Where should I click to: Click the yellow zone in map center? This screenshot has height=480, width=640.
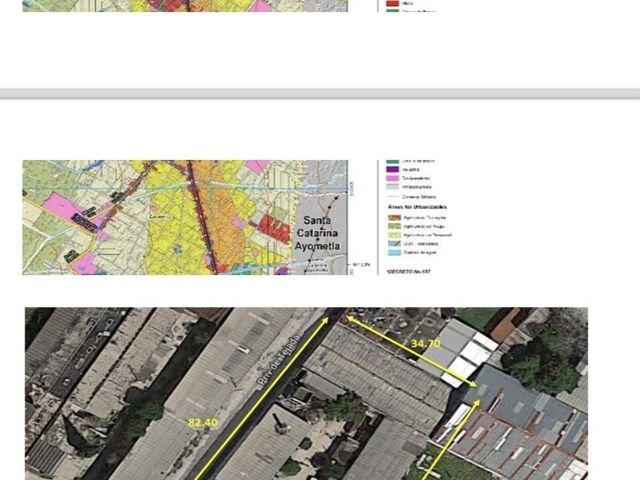(x=176, y=229)
